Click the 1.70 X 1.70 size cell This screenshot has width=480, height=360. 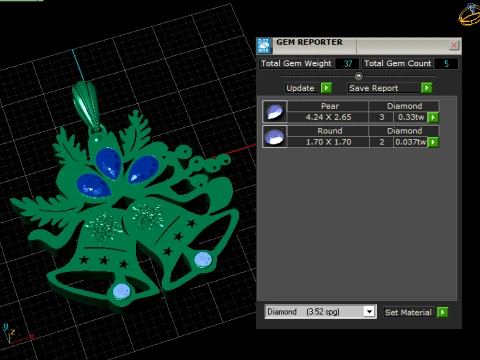click(x=328, y=142)
